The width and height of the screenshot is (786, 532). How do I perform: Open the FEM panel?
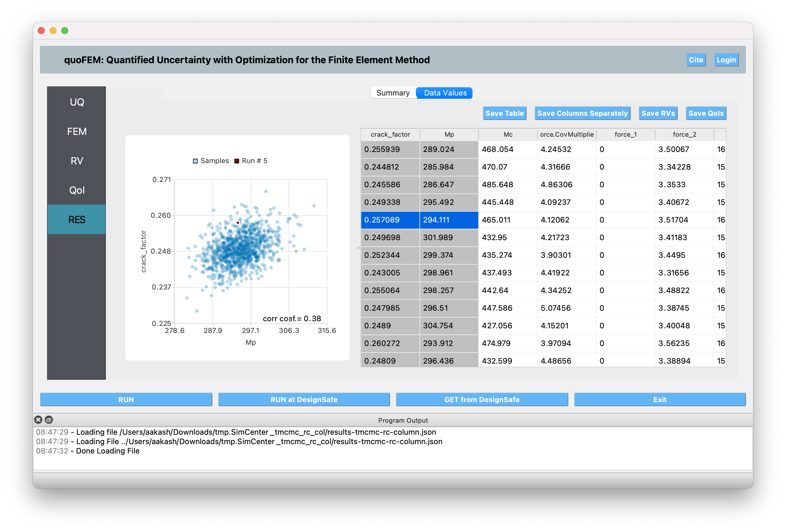click(77, 131)
